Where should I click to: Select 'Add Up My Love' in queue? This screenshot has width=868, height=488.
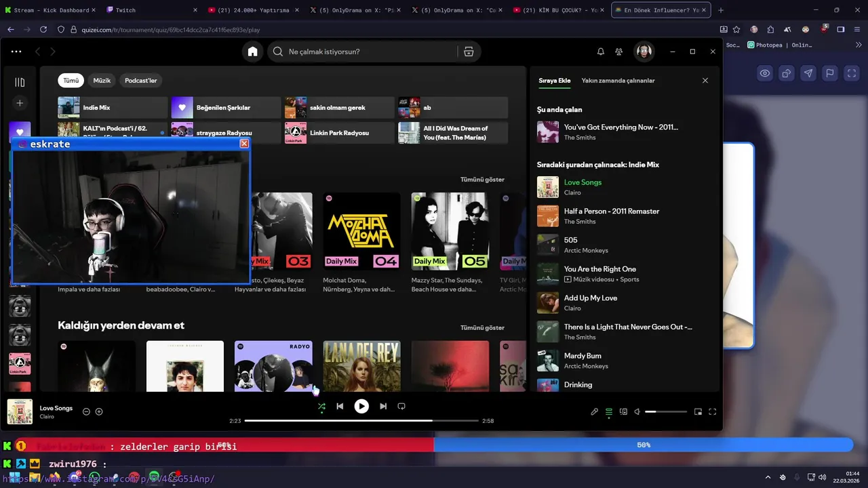coord(624,303)
